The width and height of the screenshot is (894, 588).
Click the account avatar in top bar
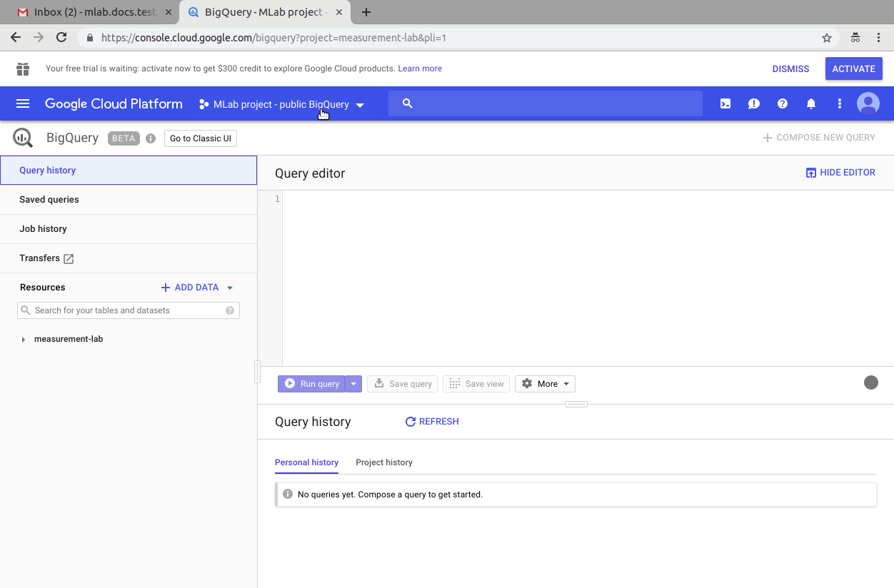click(x=868, y=103)
